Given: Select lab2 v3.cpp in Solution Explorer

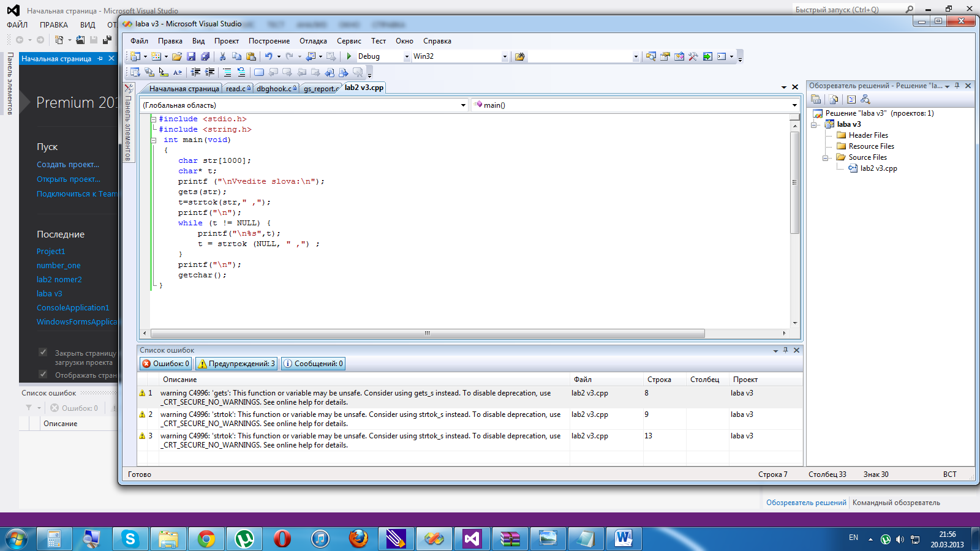Looking at the screenshot, I should click(x=878, y=168).
